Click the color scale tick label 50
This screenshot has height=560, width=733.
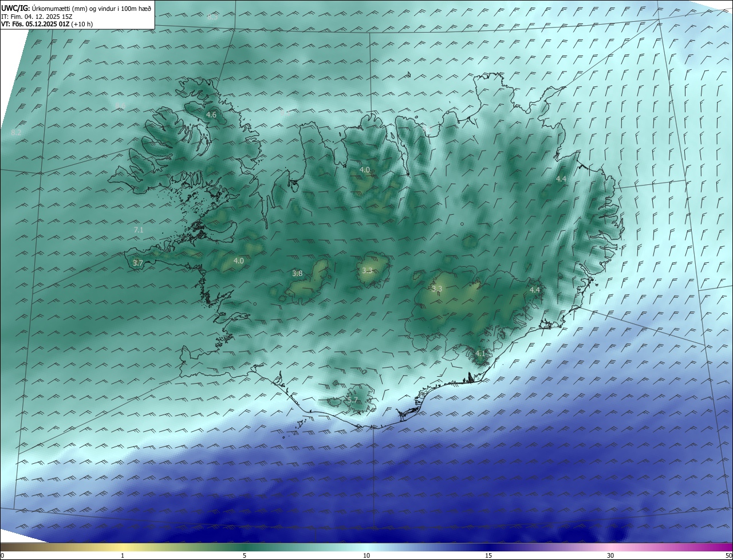pyautogui.click(x=728, y=555)
